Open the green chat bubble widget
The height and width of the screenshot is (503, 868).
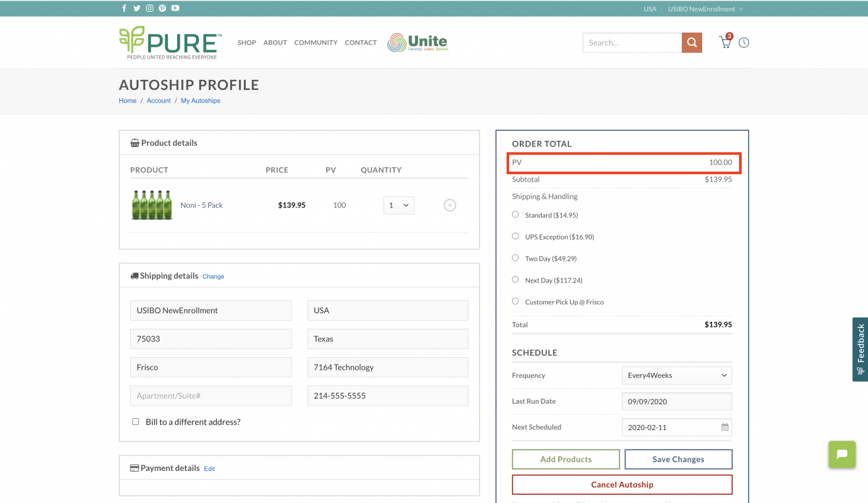coord(842,454)
